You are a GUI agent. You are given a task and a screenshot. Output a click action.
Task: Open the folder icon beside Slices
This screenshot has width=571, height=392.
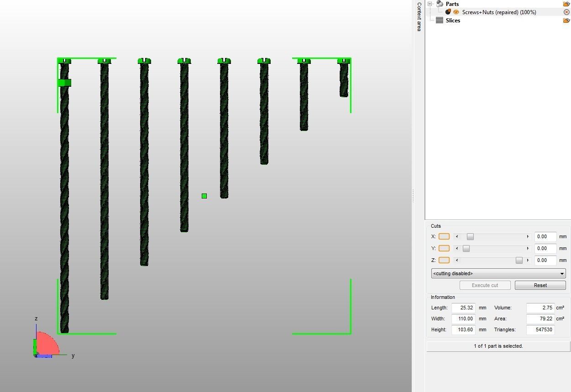[566, 21]
